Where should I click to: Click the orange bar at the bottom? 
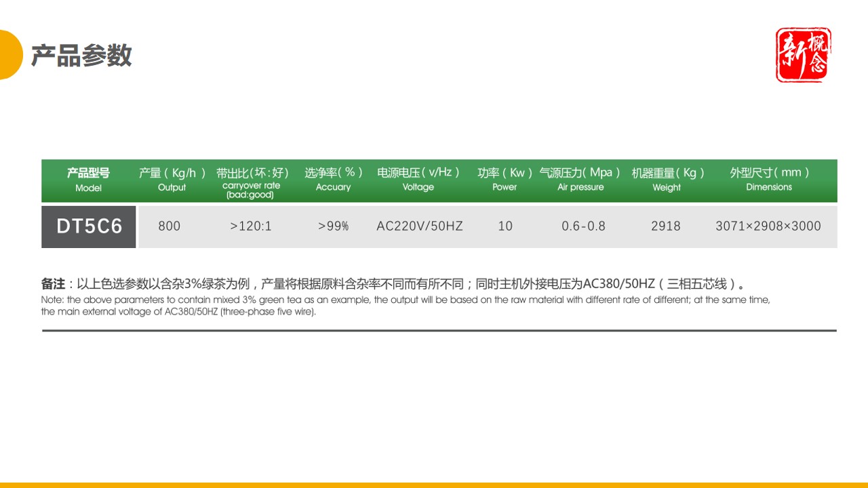[x=434, y=484]
